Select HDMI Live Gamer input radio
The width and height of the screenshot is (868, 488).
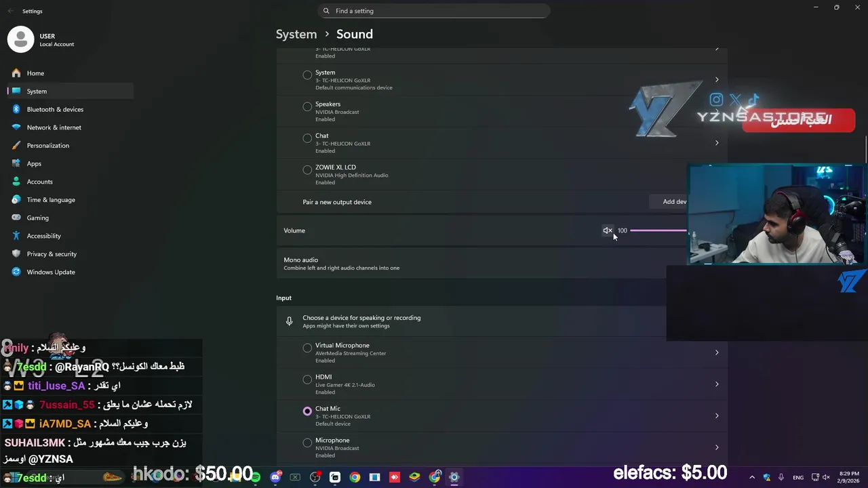[x=307, y=380]
